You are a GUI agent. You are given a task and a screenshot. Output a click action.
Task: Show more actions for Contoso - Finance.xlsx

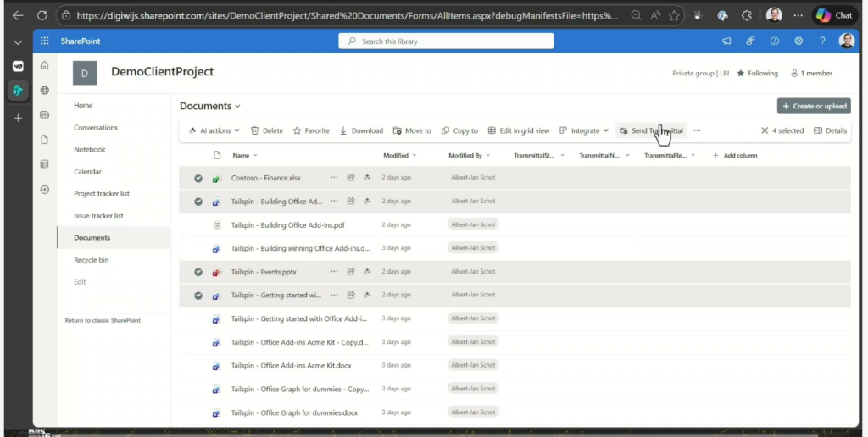pyautogui.click(x=334, y=178)
